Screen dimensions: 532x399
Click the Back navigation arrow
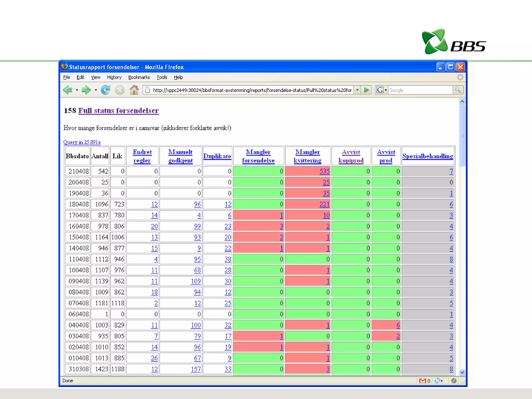[x=68, y=90]
